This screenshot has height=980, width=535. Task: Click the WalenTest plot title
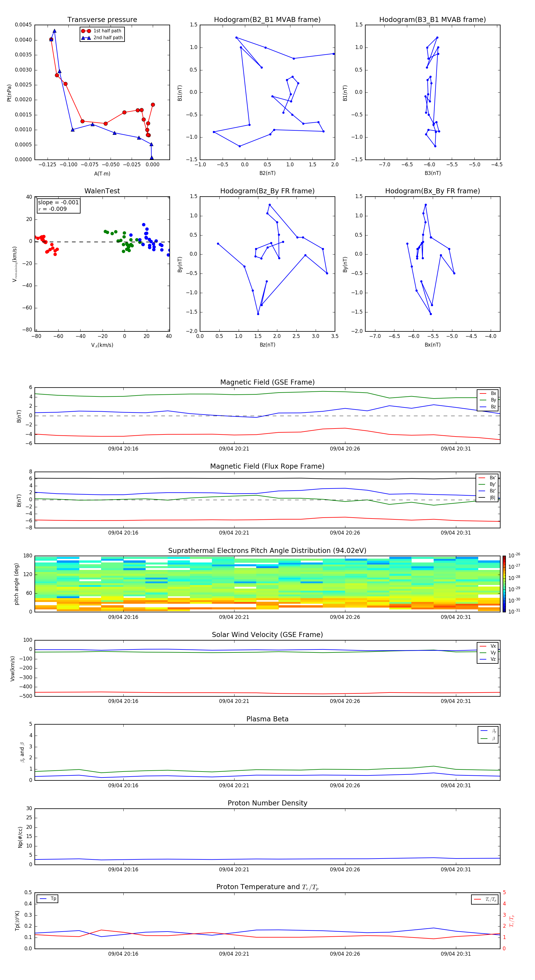(102, 191)
